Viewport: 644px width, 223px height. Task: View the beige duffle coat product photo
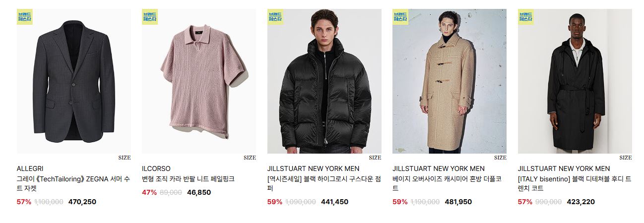450,81
